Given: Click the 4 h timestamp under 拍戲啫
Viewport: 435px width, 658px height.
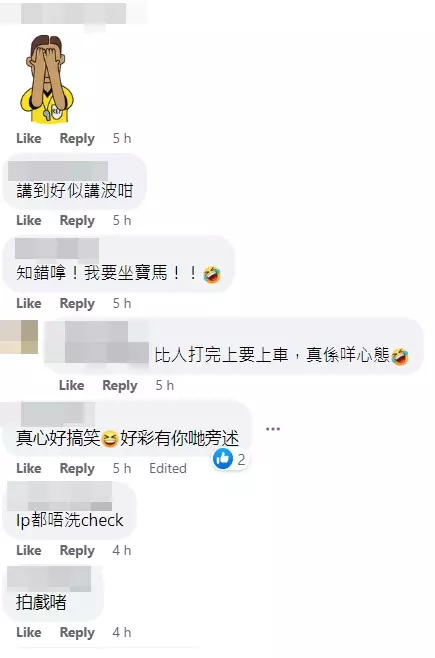Looking at the screenshot, I should pyautogui.click(x=122, y=632).
